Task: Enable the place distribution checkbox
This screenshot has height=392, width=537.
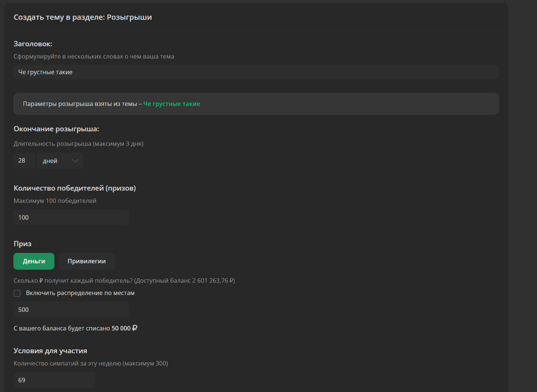Action: tap(17, 293)
